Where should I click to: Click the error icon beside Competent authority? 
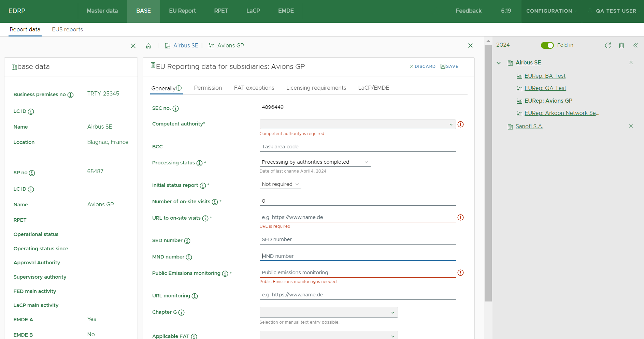tap(460, 124)
